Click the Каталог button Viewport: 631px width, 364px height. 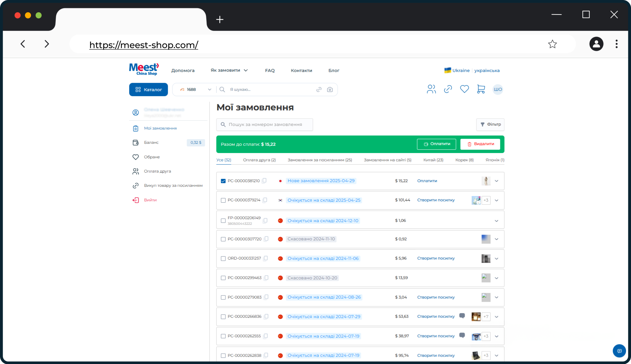point(148,90)
